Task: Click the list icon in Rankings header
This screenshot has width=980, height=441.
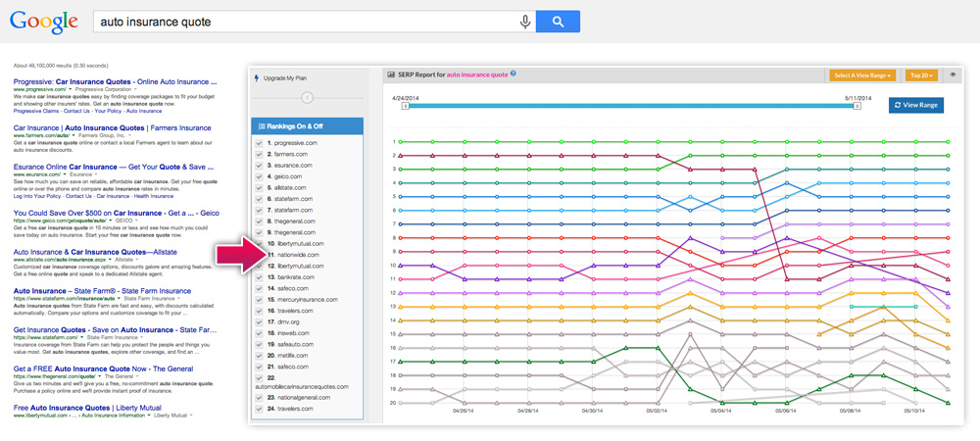Action: [x=262, y=125]
